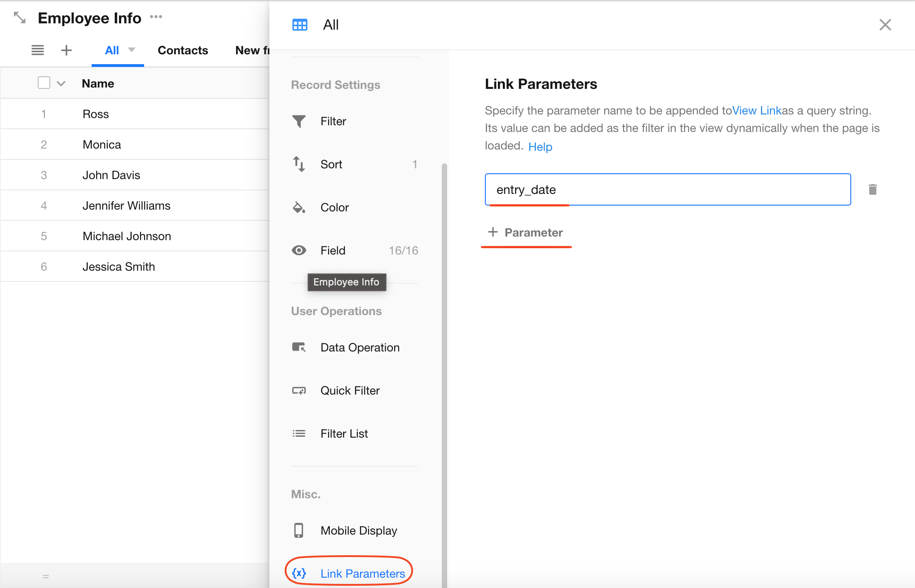915x588 pixels.
Task: Click the expand arrows icon beside Employee Info
Action: click(x=20, y=18)
